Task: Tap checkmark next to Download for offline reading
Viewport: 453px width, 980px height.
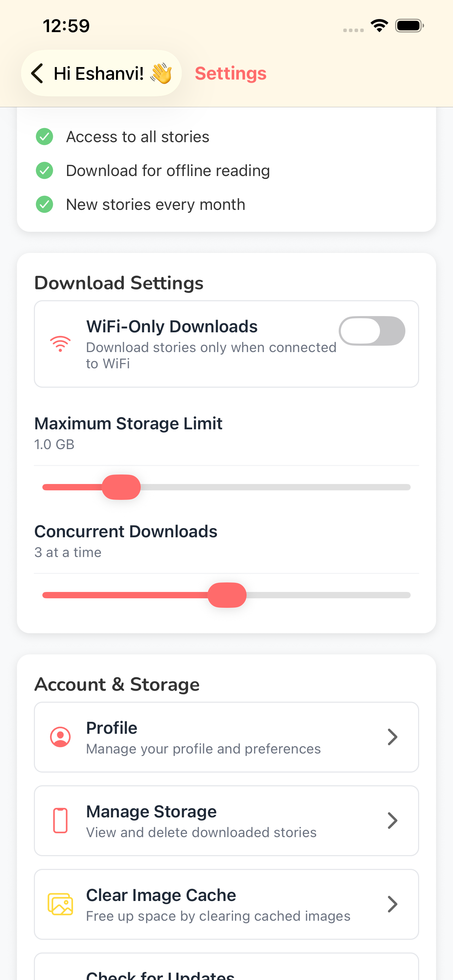Action: tap(44, 170)
